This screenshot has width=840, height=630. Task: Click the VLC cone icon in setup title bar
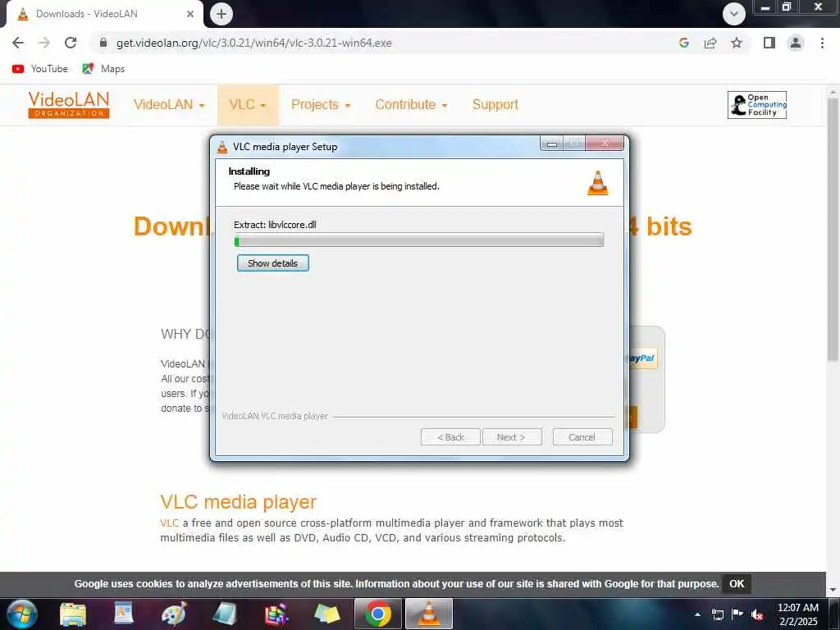click(222, 147)
